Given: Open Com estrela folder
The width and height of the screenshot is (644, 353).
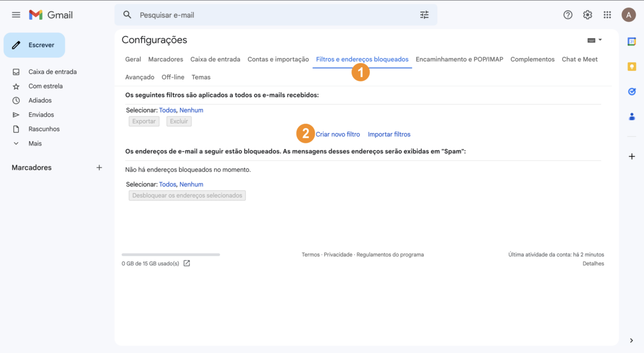Looking at the screenshot, I should click(x=46, y=86).
